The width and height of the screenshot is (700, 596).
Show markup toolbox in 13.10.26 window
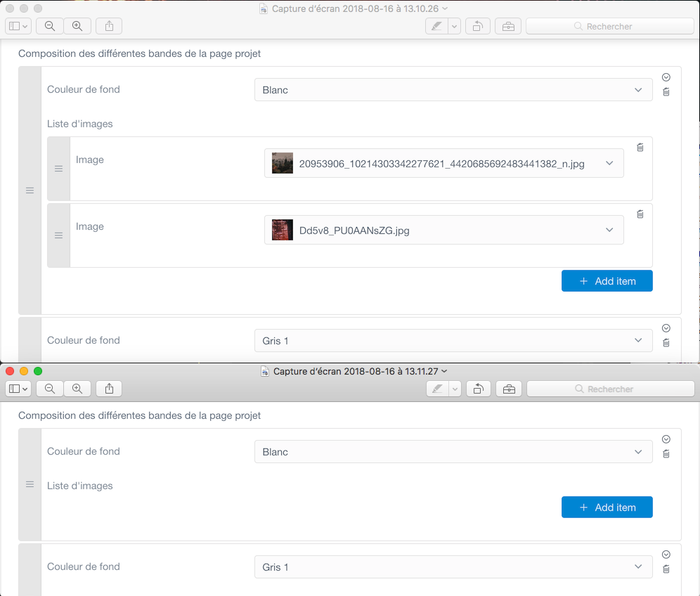(508, 26)
